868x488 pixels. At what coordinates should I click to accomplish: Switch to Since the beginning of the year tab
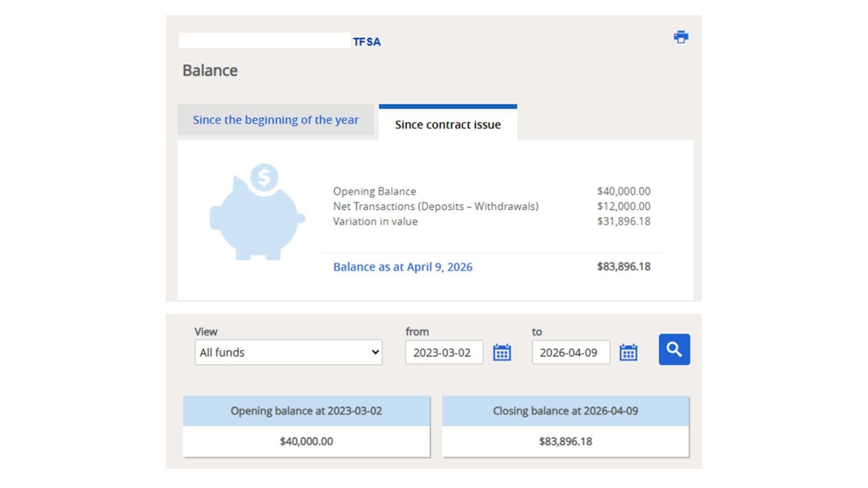[x=276, y=120]
